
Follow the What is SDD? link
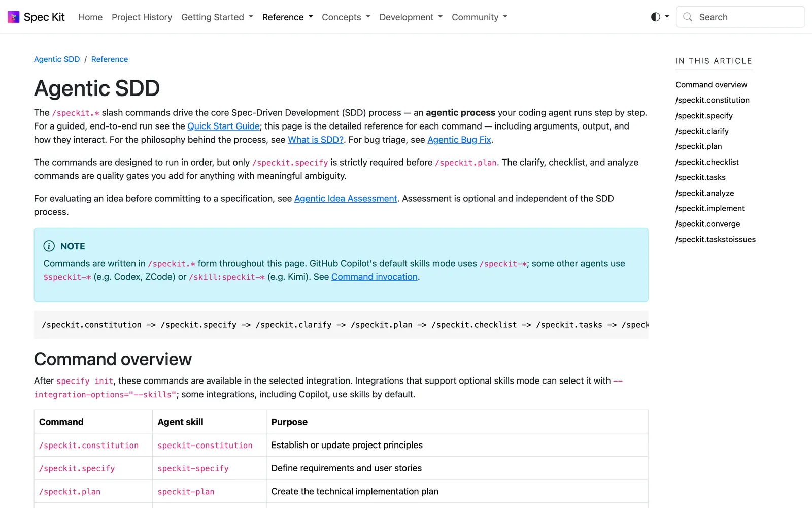316,140
